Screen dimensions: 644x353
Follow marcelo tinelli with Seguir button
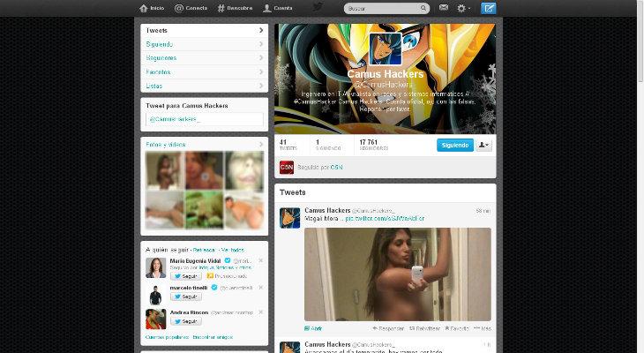click(186, 297)
